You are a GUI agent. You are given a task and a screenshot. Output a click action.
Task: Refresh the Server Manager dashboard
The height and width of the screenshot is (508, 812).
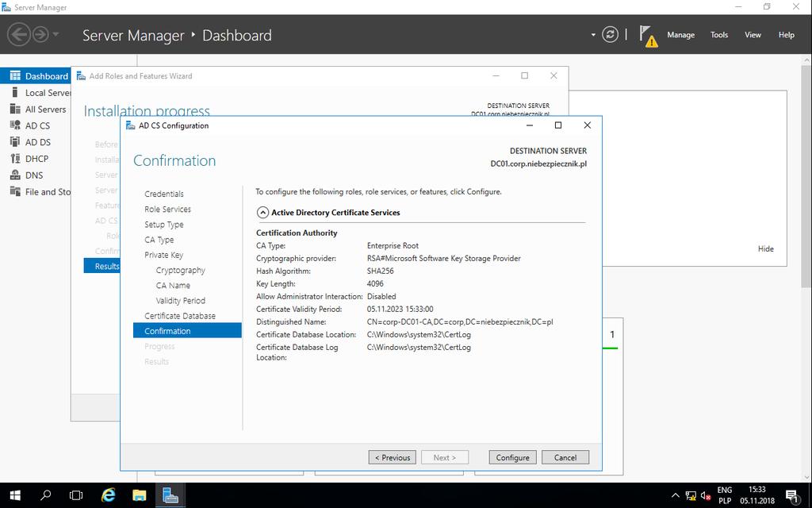tap(610, 35)
